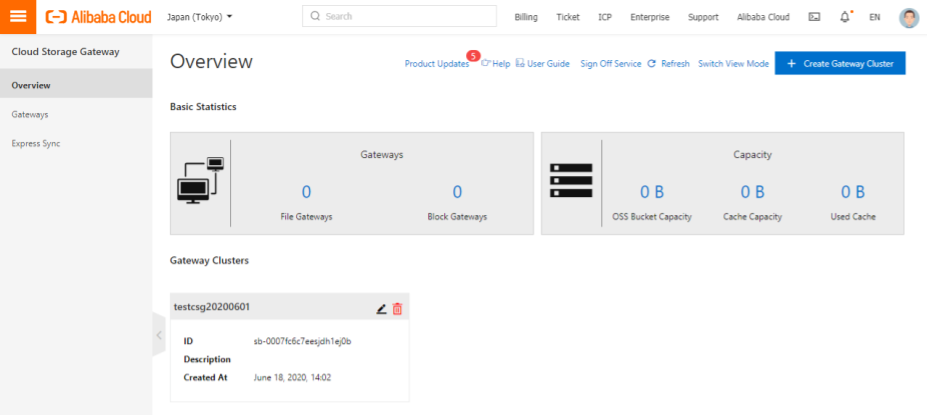Click the Gateway Clusters heading
Image resolution: width=932 pixels, height=420 pixels.
(x=209, y=260)
